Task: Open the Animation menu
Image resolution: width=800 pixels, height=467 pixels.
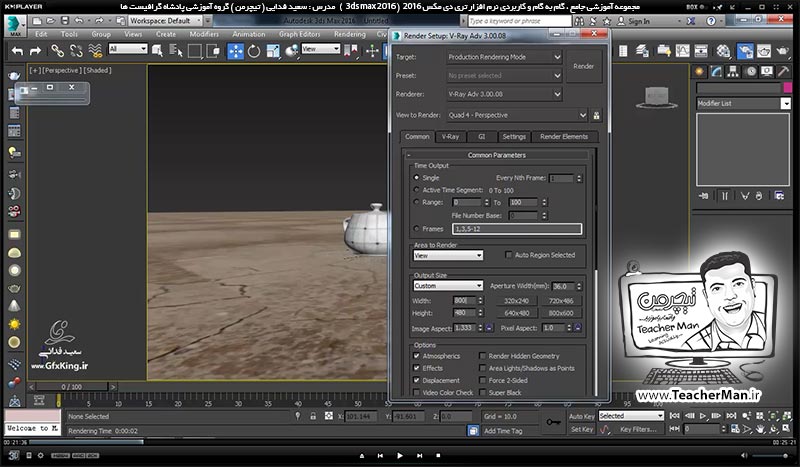Action: 248,34
